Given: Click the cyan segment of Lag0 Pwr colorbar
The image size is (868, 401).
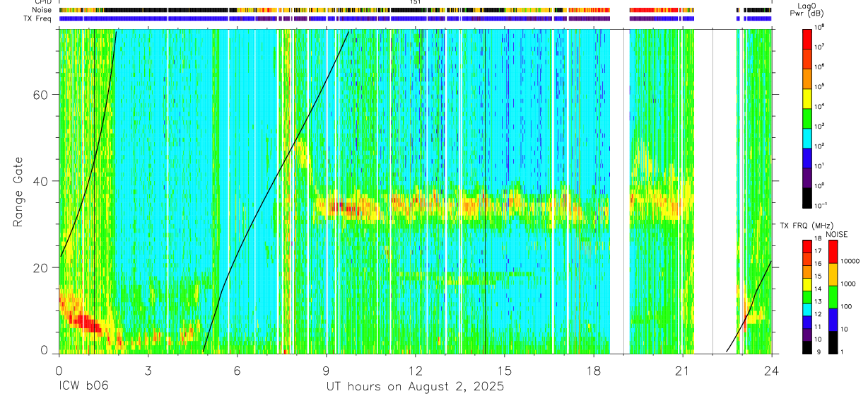Looking at the screenshot, I should tap(807, 138).
